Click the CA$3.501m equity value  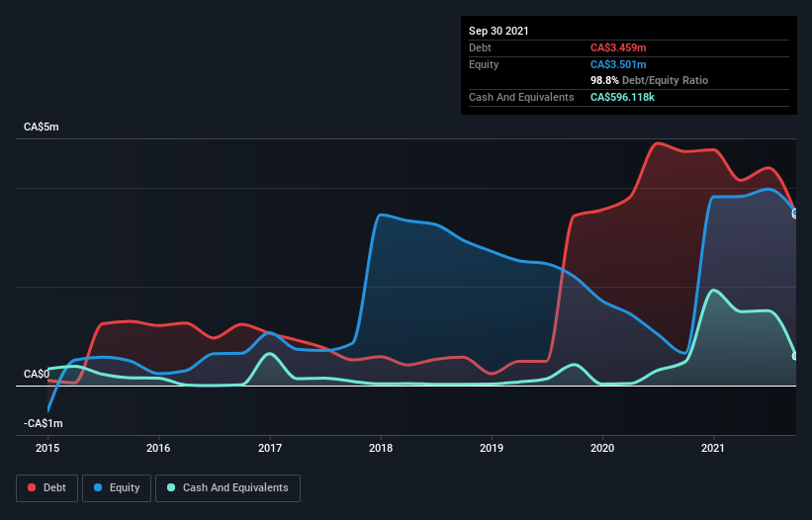click(x=618, y=64)
